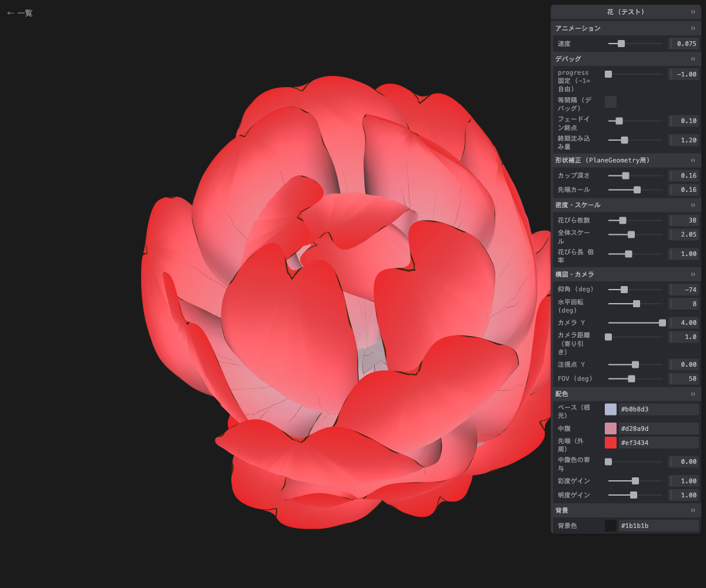Click the 仰角 value field -74
This screenshot has height=588, width=706.
coord(684,290)
